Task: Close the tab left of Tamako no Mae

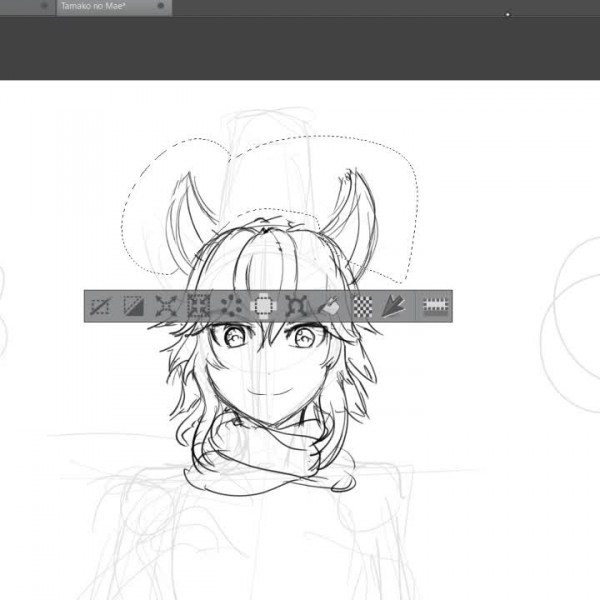Action: [44, 6]
